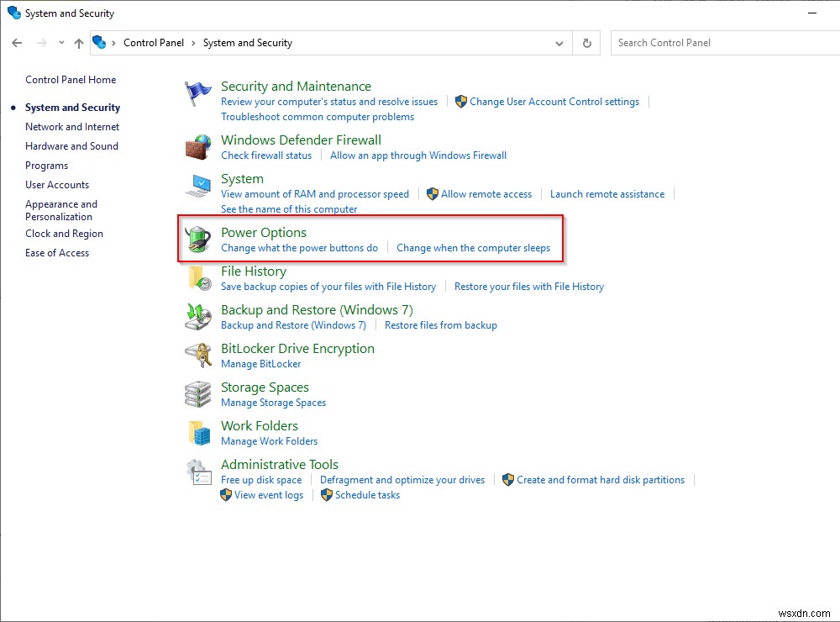Click shield icon beside Create and format partitions

tap(508, 479)
